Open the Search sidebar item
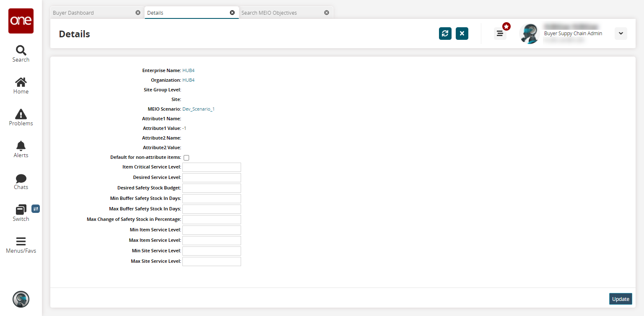Image resolution: width=644 pixels, height=316 pixels. tap(21, 54)
